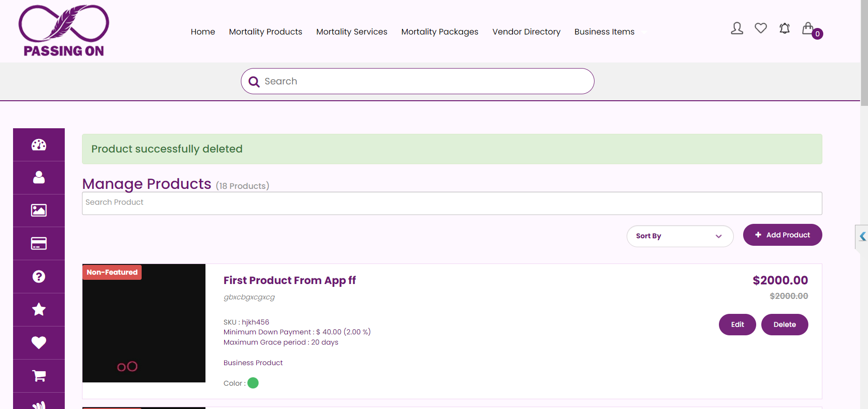Open the shopping bag icon in header
This screenshot has height=409, width=868.
(x=808, y=29)
